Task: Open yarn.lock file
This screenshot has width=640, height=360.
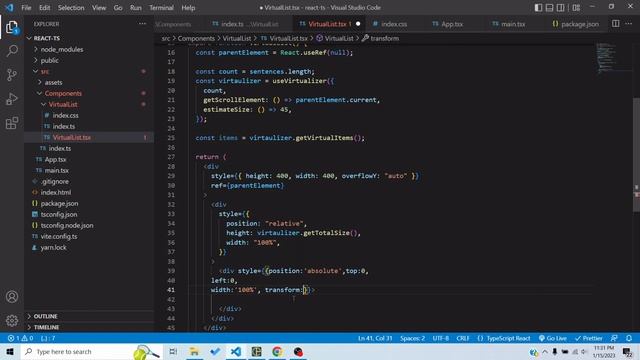Action: coord(53,247)
